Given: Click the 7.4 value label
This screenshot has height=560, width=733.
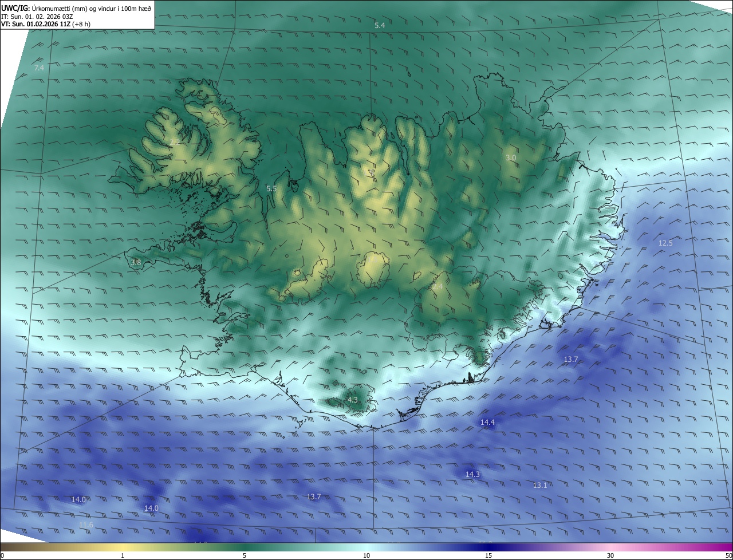Looking at the screenshot, I should tap(39, 68).
